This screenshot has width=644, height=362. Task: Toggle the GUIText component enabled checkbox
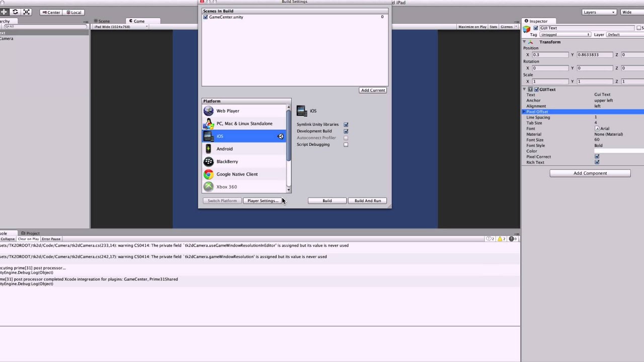coord(536,89)
